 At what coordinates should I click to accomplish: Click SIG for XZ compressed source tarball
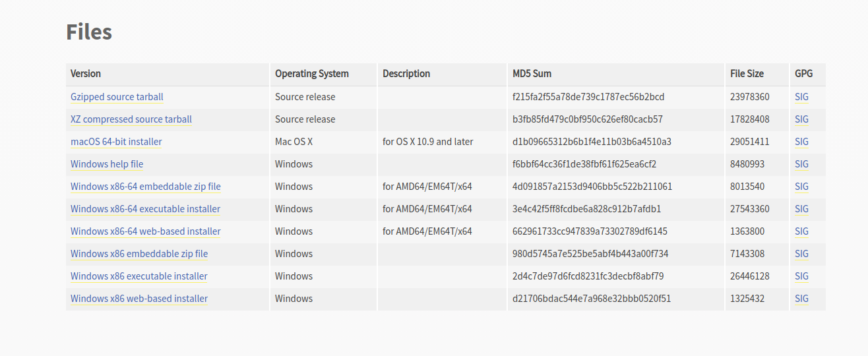point(801,119)
